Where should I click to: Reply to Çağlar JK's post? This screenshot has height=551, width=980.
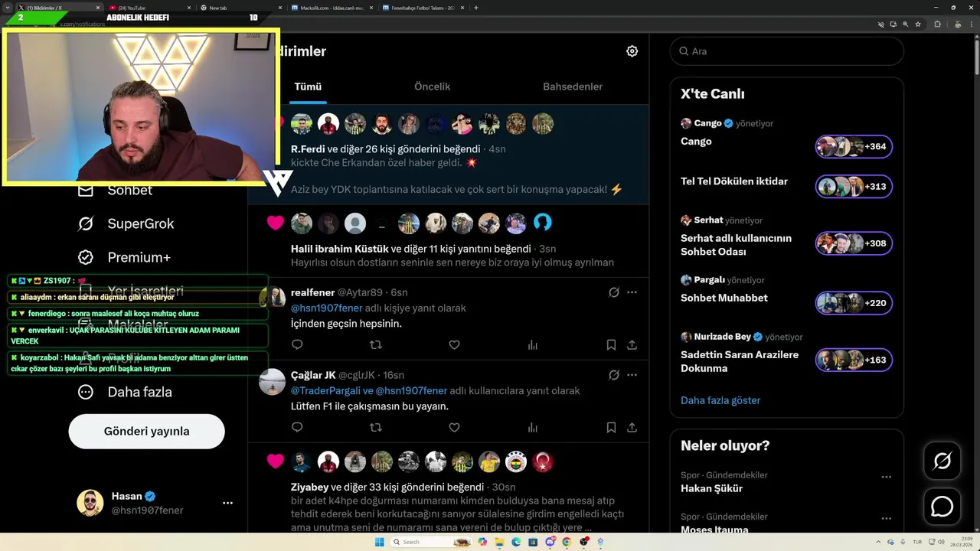(x=297, y=428)
